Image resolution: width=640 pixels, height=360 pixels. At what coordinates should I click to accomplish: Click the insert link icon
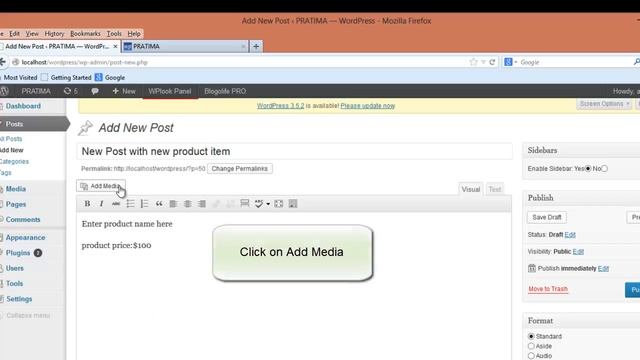click(x=216, y=204)
